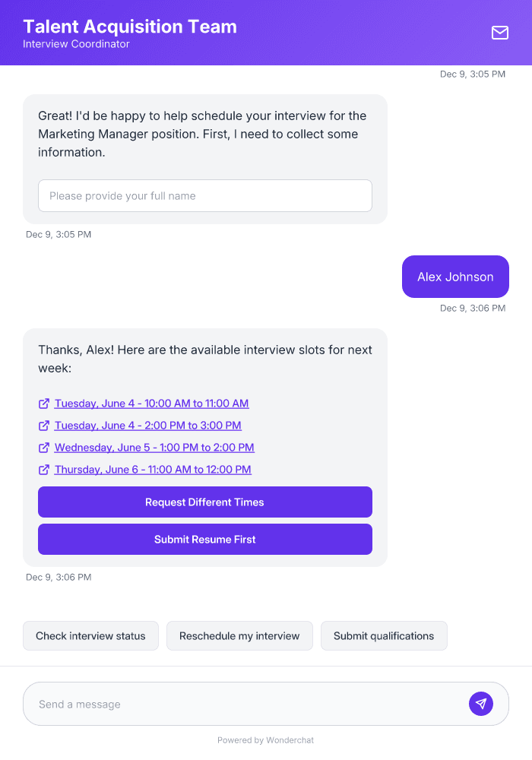Click the Send a message input box
The image size is (532, 760).
coord(228,703)
